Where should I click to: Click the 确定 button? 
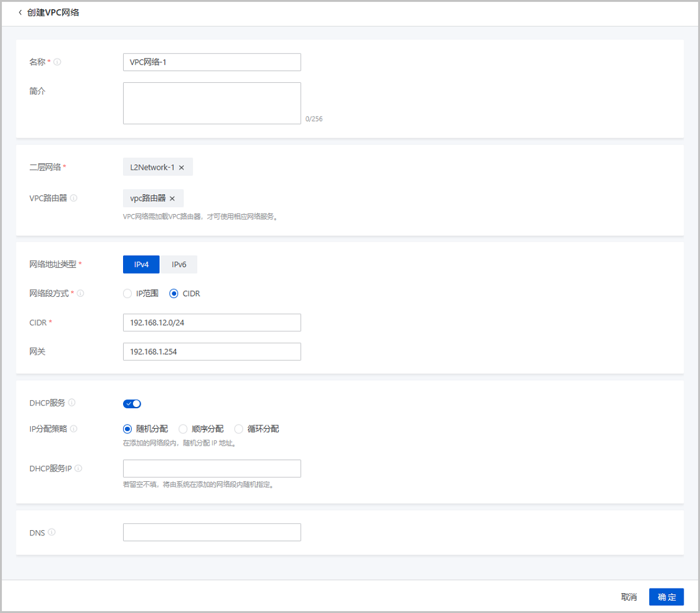click(666, 597)
